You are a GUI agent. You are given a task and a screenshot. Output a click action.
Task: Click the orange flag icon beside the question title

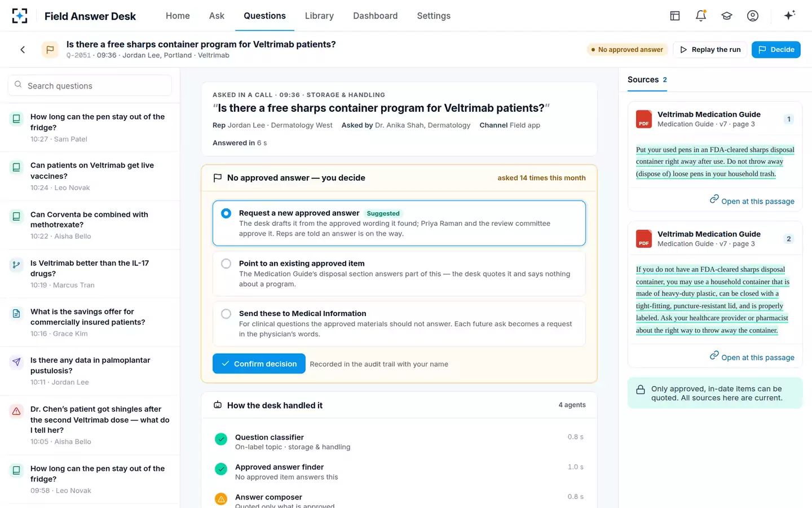click(x=50, y=50)
